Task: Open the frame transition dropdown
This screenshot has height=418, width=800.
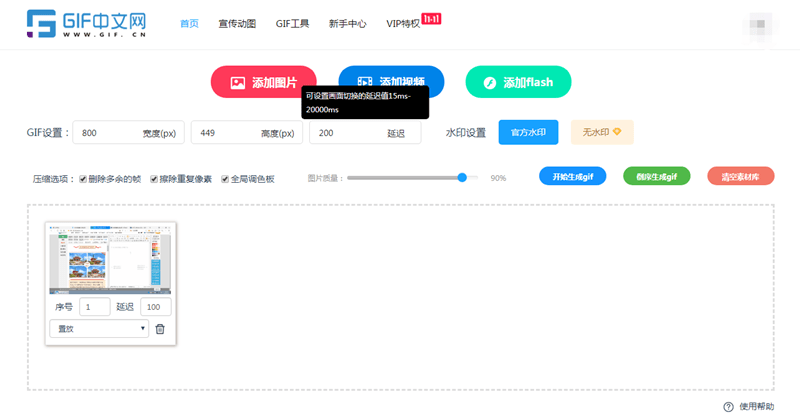Action: coord(99,329)
